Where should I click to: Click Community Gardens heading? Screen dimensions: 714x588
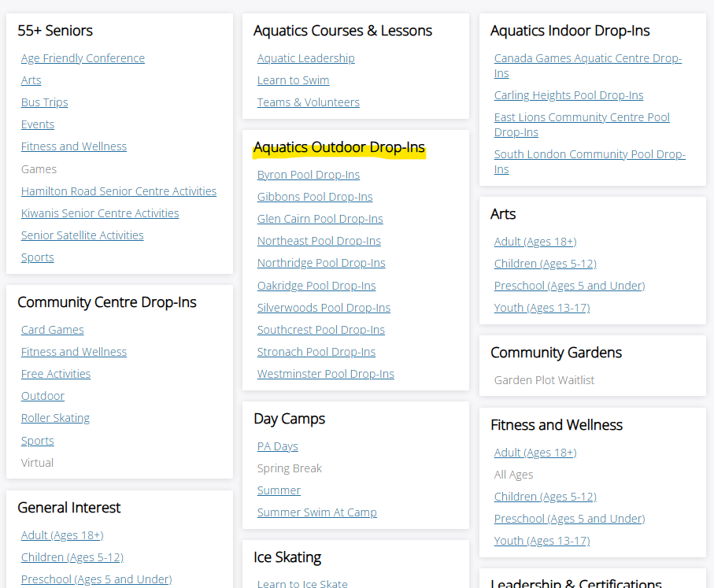[556, 353]
